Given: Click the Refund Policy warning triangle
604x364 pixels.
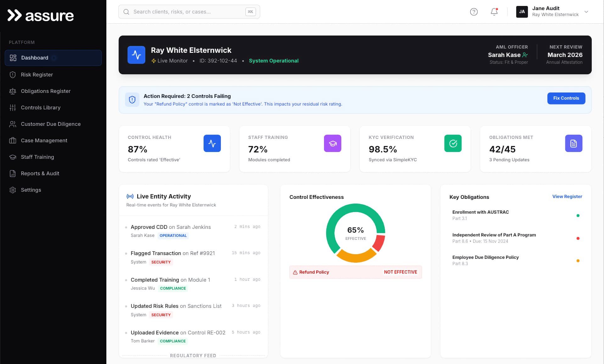Looking at the screenshot, I should click(x=295, y=272).
